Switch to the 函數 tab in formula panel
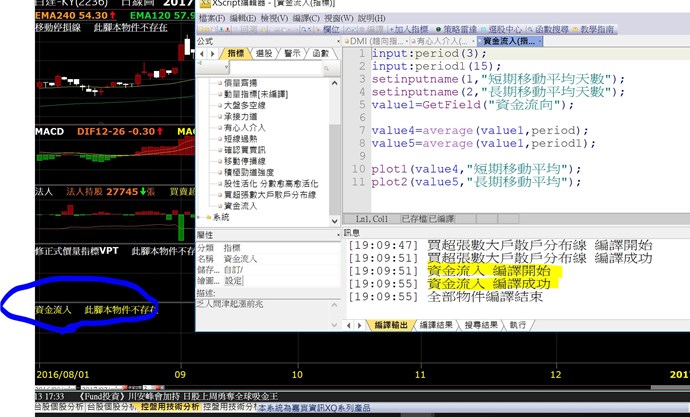 (320, 53)
